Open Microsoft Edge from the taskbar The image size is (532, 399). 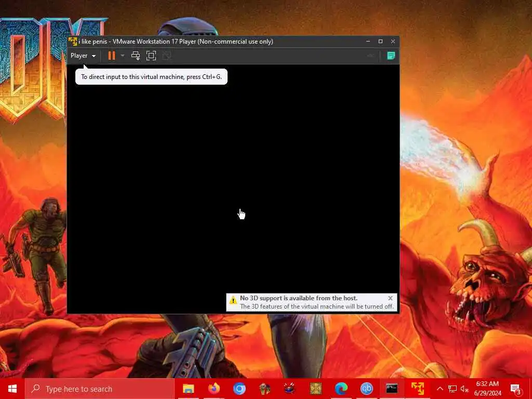coord(341,389)
